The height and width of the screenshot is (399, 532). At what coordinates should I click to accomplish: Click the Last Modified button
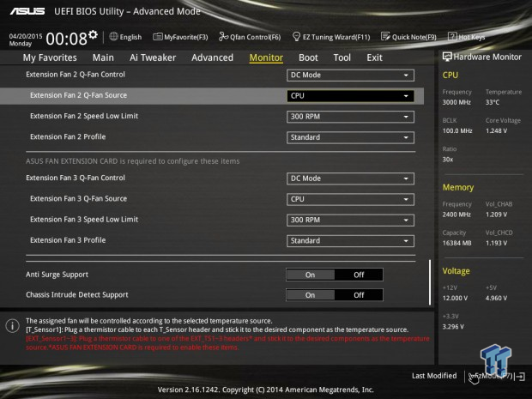[x=434, y=376]
